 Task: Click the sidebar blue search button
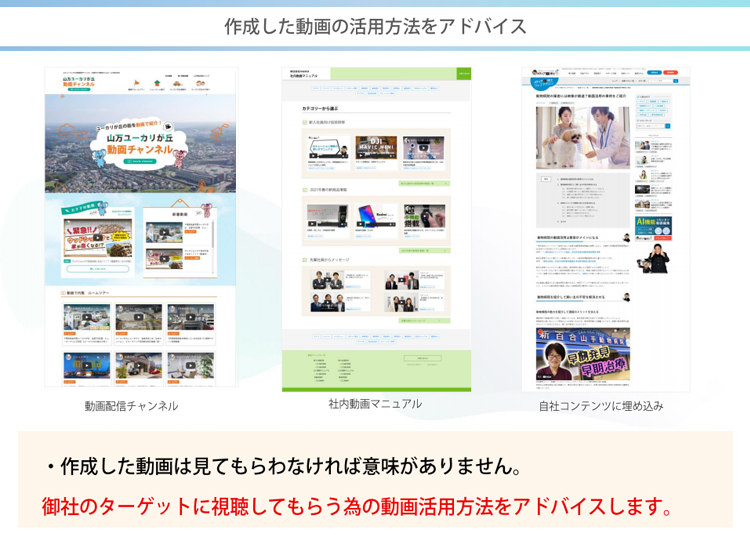click(x=668, y=126)
